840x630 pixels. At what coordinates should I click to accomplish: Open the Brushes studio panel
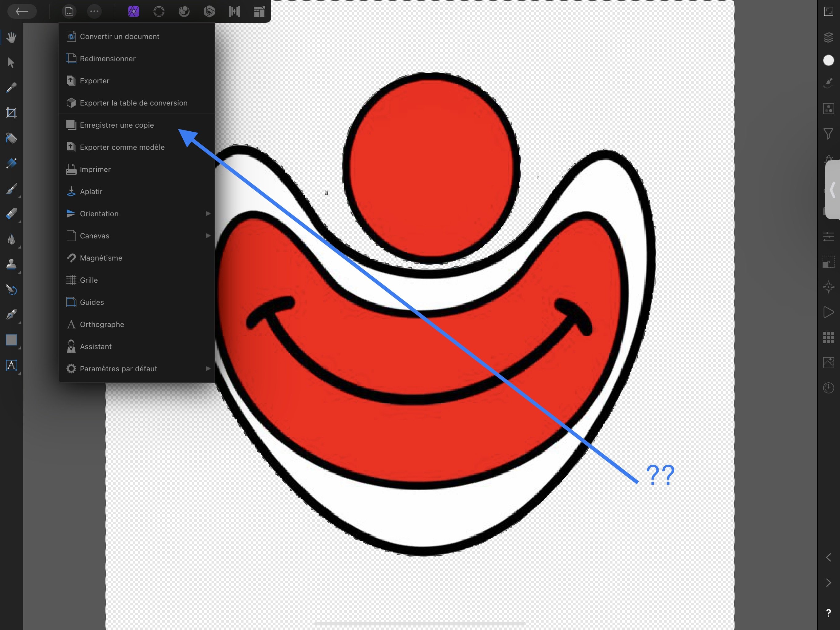(828, 83)
